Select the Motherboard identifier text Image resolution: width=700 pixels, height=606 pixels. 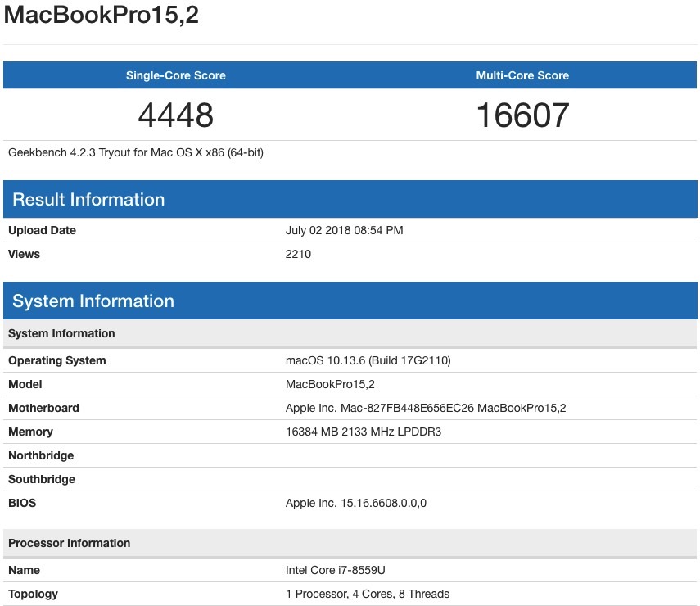click(426, 408)
